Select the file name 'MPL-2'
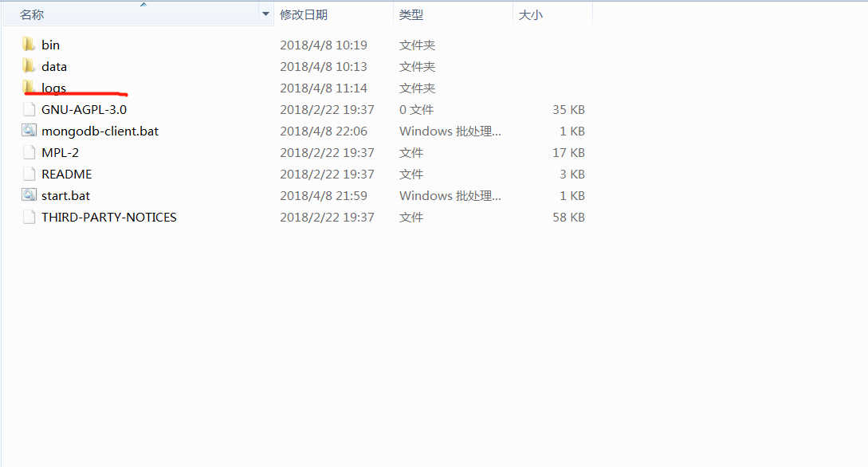 pyautogui.click(x=61, y=153)
